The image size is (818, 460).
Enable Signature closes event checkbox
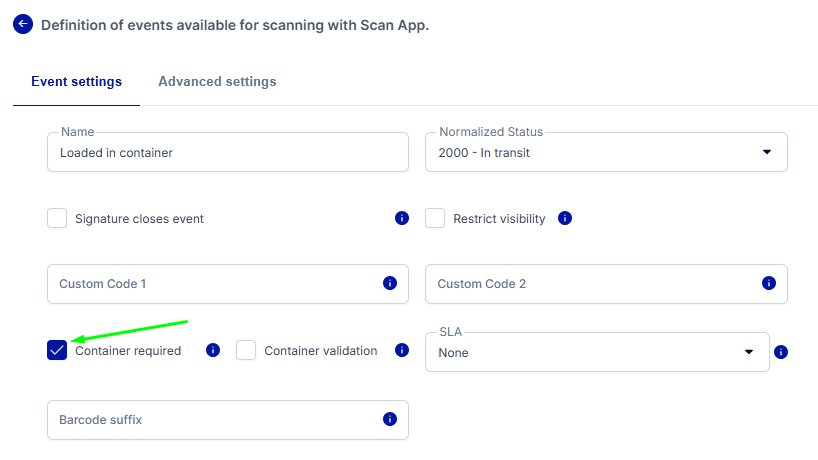tap(57, 218)
